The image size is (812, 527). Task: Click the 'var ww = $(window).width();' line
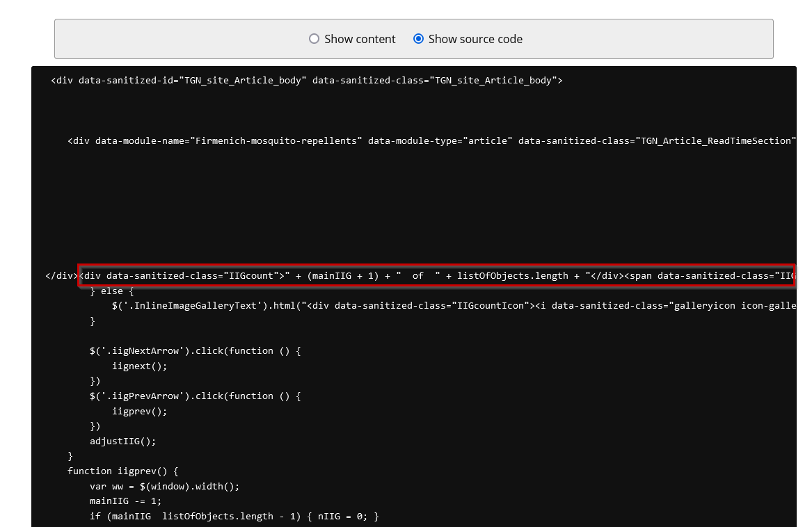pos(165,486)
